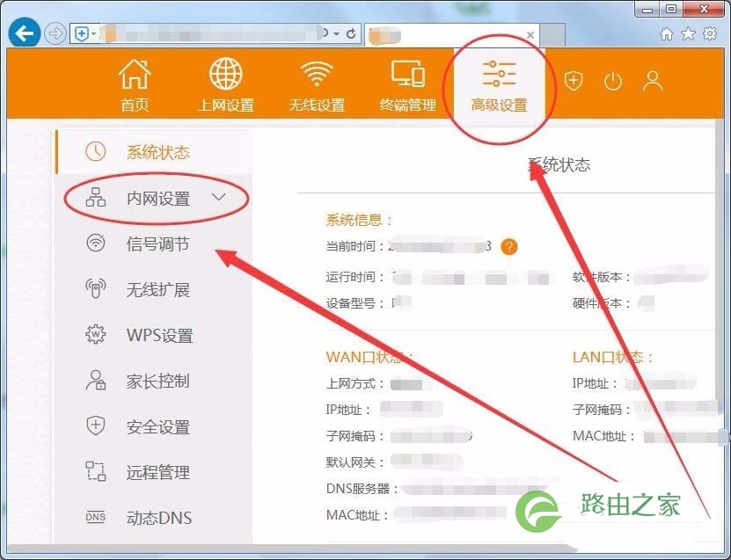This screenshot has height=560, width=731.
Task: Click the remote icon beside 远程管理
Action: 96,471
